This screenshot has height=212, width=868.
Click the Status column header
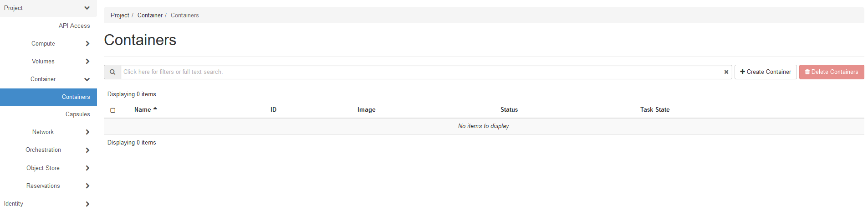point(509,110)
